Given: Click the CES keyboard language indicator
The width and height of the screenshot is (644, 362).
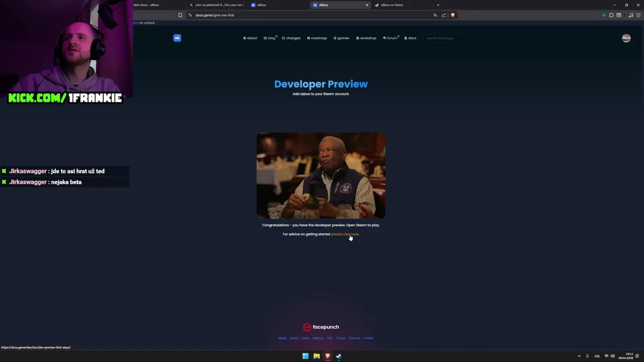Looking at the screenshot, I should point(597,356).
